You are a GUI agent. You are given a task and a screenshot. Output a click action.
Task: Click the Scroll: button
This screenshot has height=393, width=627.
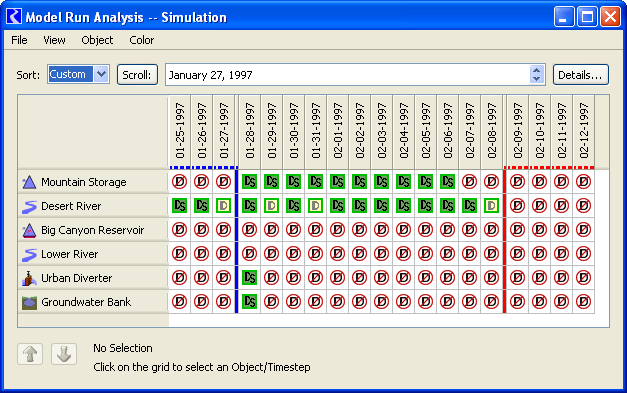(137, 75)
